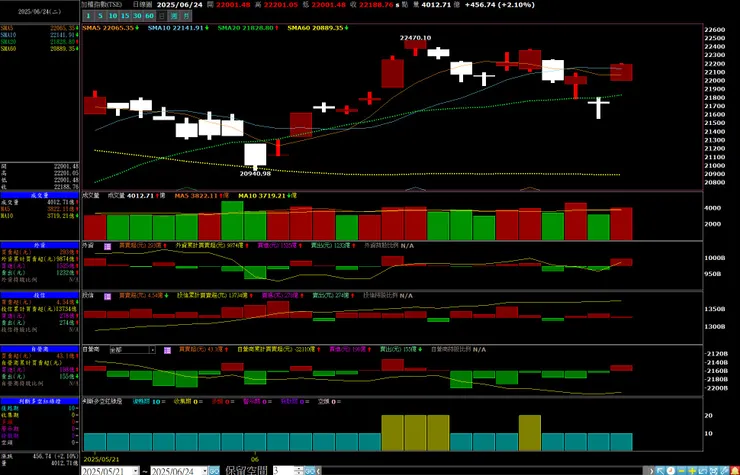
Task: Click the 22470.10 high price label on chart
Action: coord(415,38)
